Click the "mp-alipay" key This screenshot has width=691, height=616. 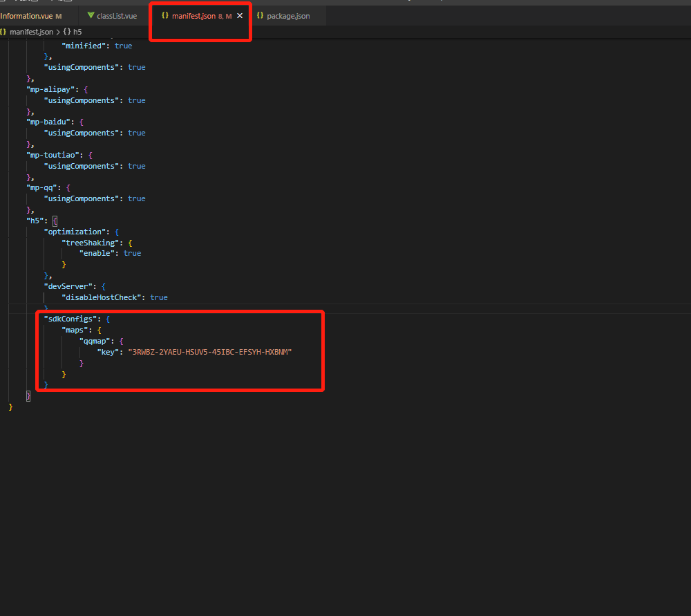pos(50,89)
